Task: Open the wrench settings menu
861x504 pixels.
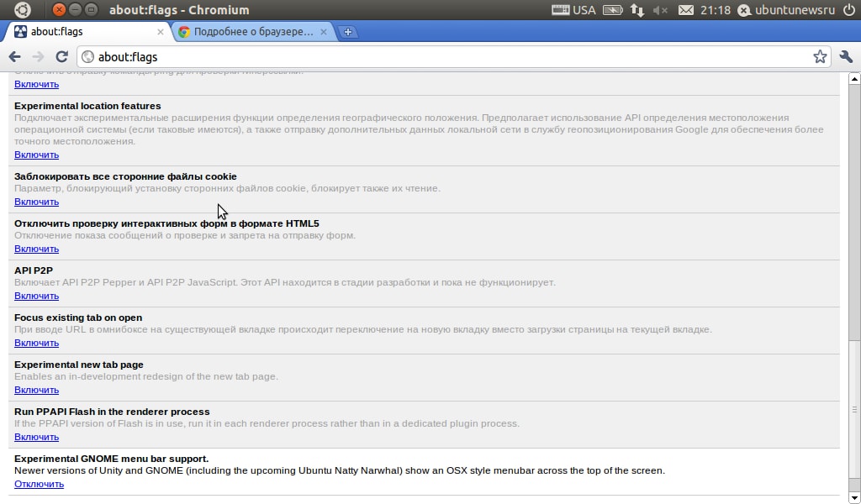Action: tap(846, 56)
